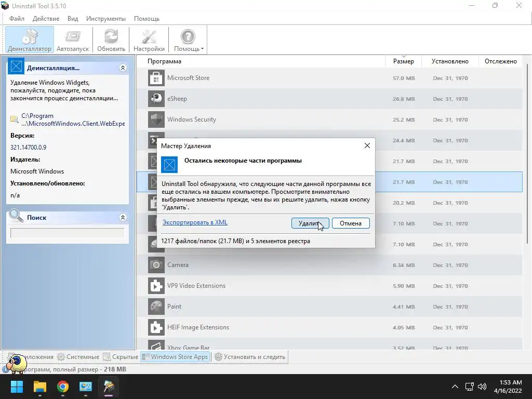This screenshot has height=399, width=532.
Task: Click the eSheep desktop pet sheep
Action: [x=17, y=364]
